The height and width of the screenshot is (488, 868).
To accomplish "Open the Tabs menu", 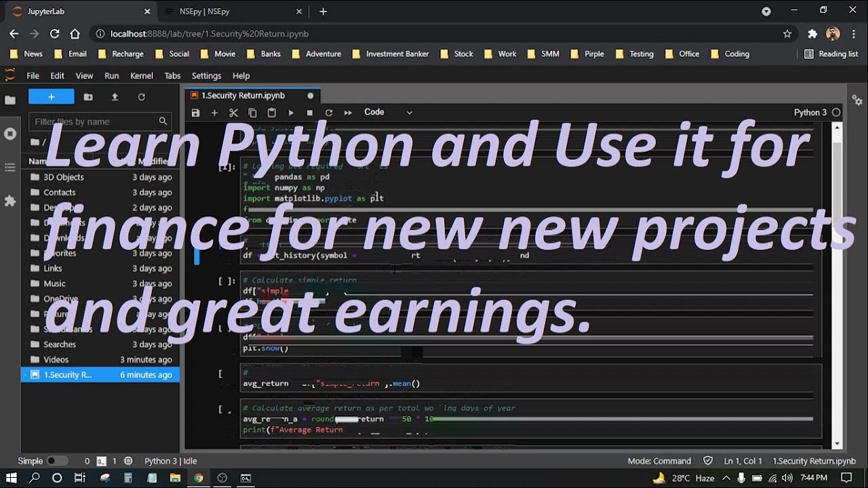I will click(x=173, y=76).
